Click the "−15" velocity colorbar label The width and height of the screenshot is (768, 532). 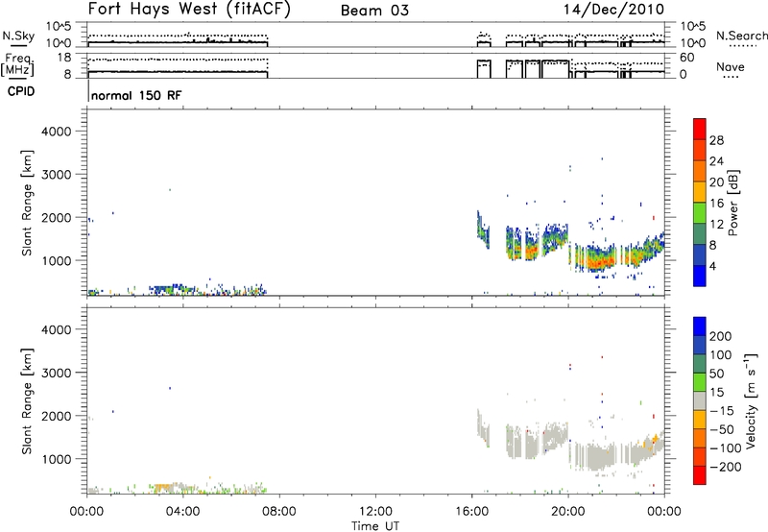coord(722,411)
